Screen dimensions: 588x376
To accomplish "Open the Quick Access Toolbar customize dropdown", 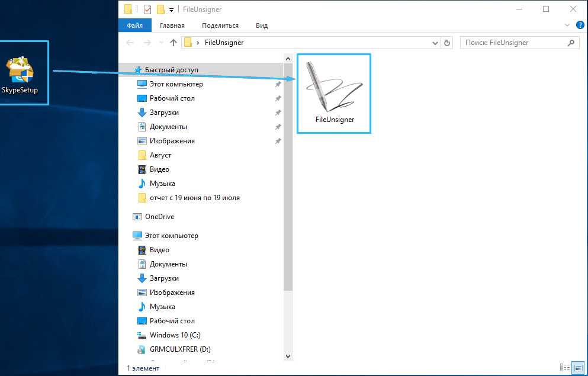I will [171, 10].
